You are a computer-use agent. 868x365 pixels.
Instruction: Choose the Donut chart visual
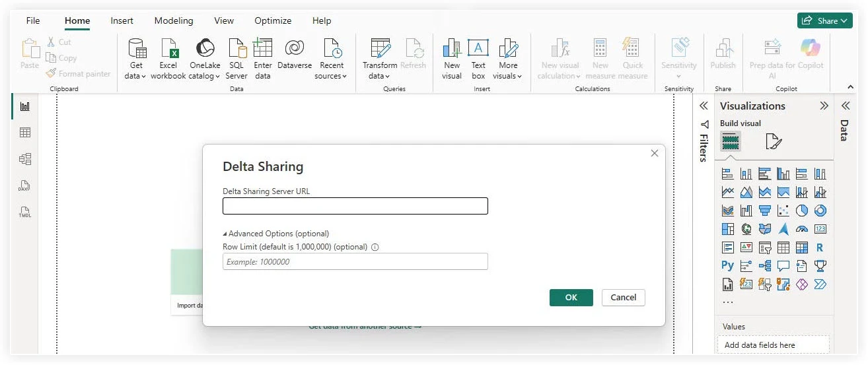click(x=820, y=211)
